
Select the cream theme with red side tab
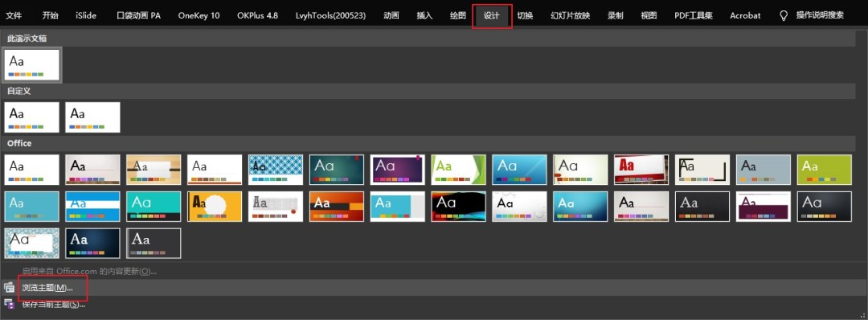[580, 170]
